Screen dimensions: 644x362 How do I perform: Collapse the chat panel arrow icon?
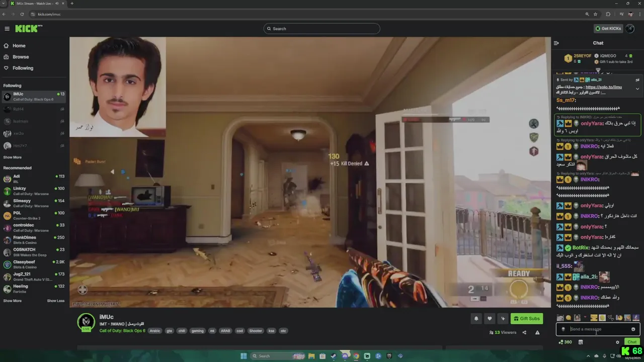(x=556, y=43)
